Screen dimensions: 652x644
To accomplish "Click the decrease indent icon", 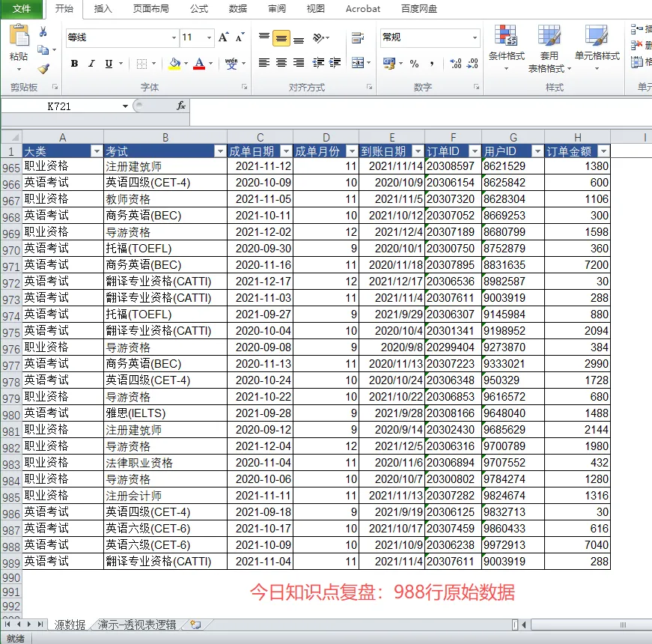I will (x=318, y=62).
